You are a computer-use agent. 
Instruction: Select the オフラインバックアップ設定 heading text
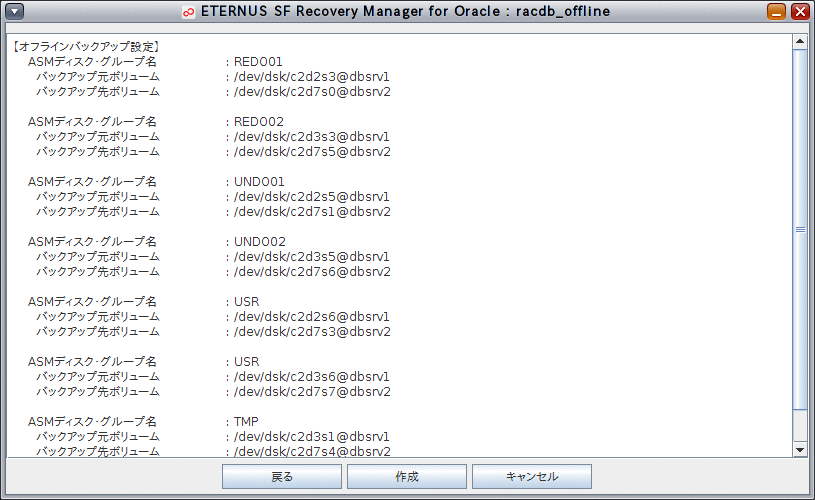(x=86, y=47)
